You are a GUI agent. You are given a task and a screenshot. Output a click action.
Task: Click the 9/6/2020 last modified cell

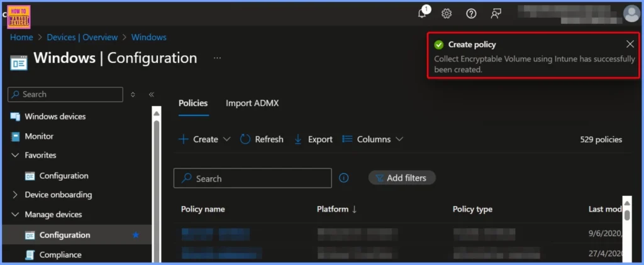tap(606, 234)
